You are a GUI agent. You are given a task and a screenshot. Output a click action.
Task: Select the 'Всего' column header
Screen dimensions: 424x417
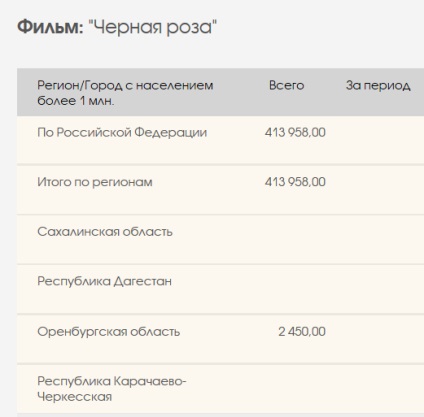pyautogui.click(x=286, y=85)
